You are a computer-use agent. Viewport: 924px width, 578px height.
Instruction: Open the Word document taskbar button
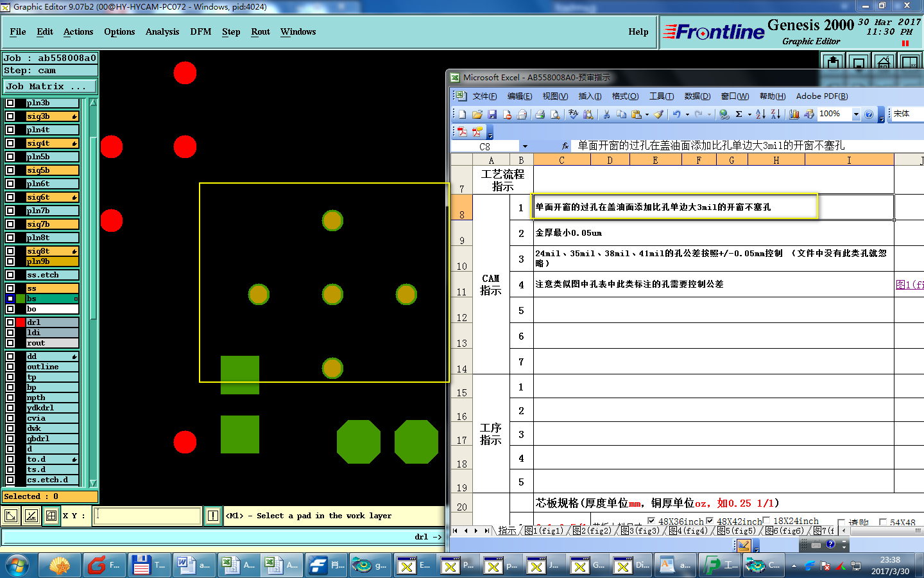point(195,565)
